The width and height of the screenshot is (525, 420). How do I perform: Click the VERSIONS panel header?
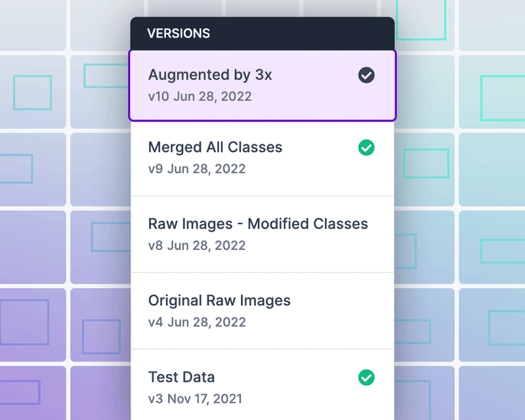262,33
